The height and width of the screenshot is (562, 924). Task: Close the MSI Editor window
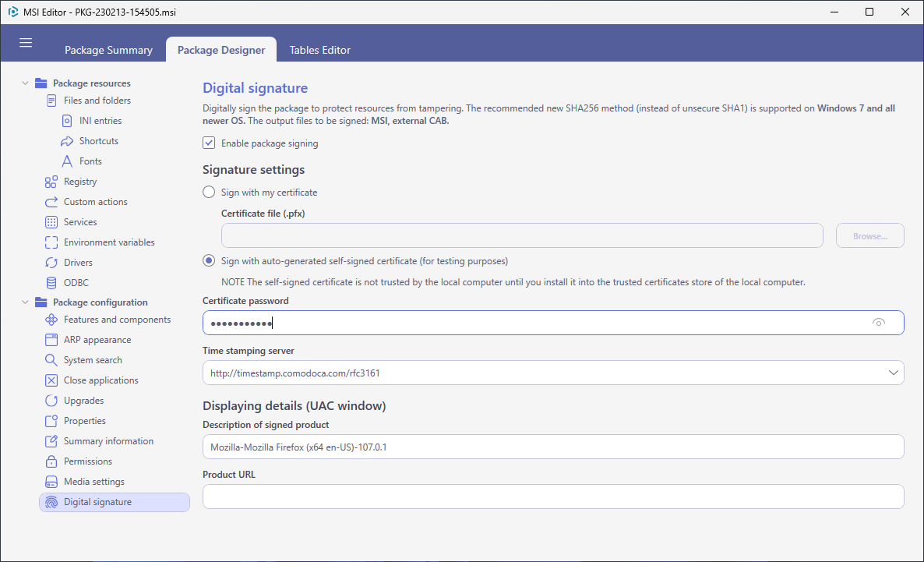[x=905, y=12]
